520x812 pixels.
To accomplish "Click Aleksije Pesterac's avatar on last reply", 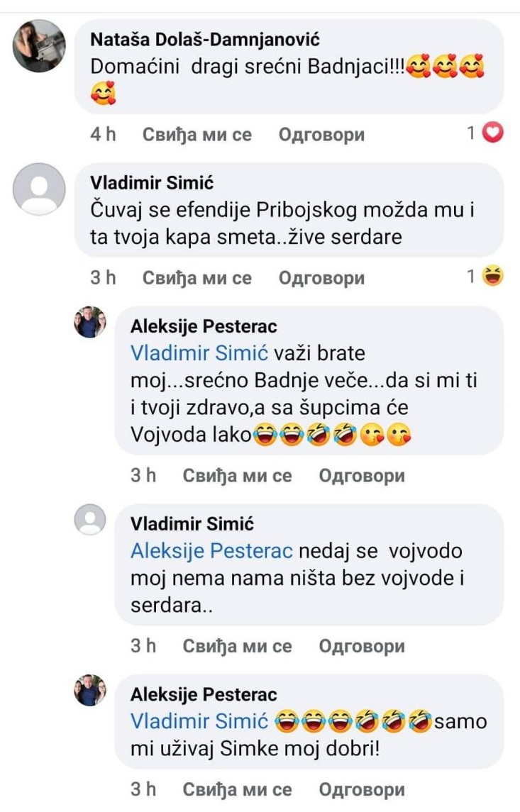I will 90,689.
